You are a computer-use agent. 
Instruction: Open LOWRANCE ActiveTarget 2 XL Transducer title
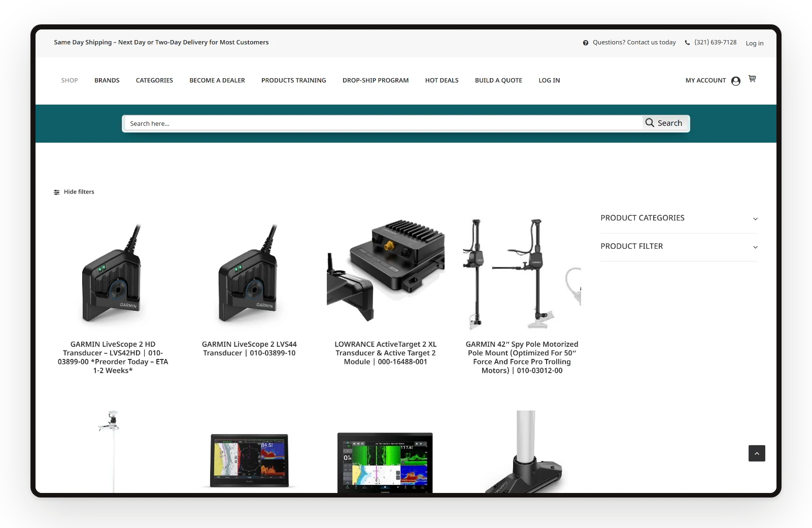click(386, 353)
